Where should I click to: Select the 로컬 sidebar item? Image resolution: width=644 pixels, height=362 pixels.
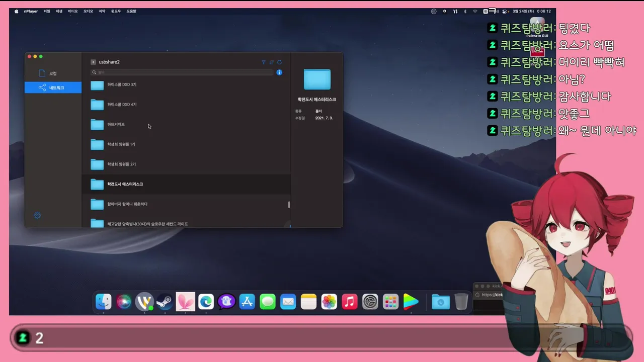click(x=53, y=73)
